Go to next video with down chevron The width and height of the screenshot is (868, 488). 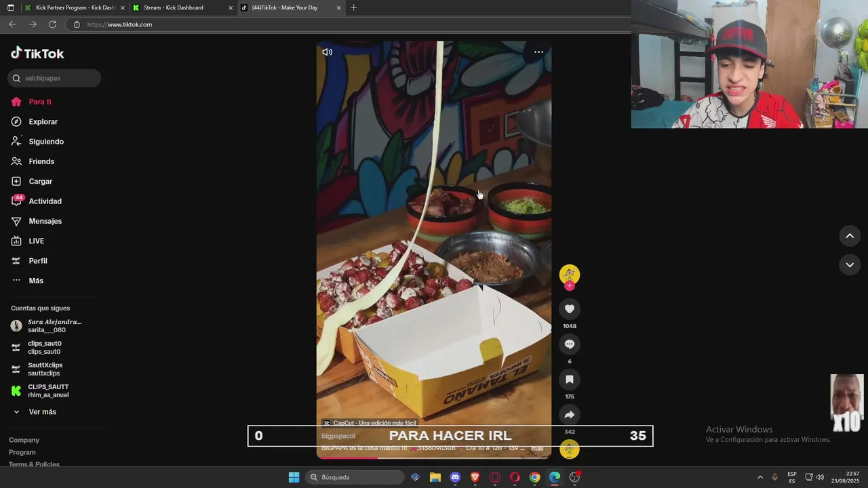tap(850, 265)
